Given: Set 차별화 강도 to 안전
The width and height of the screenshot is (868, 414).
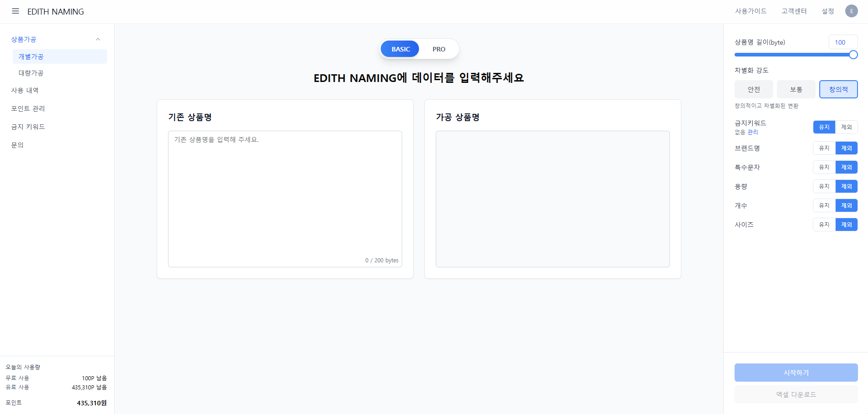Looking at the screenshot, I should 753,89.
